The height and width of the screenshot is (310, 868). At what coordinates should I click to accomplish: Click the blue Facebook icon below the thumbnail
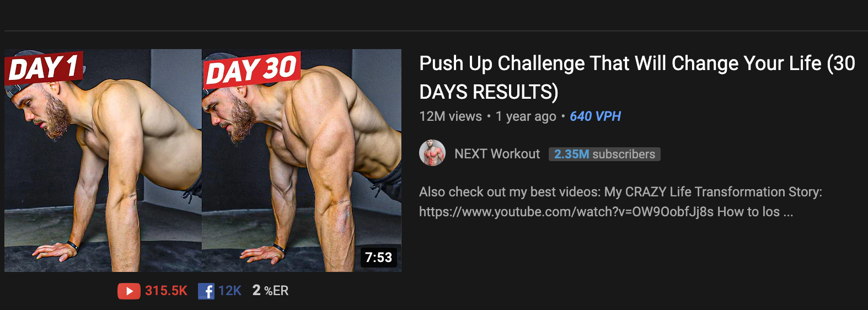coord(206,291)
